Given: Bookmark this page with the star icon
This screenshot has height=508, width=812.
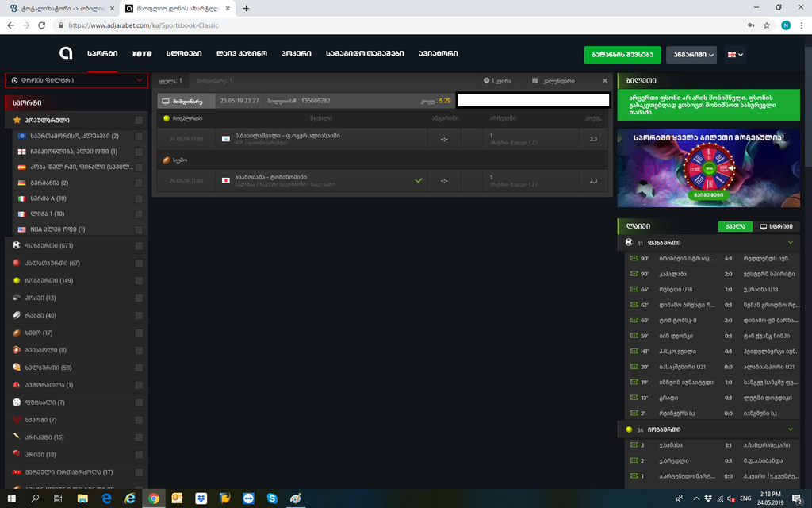Looking at the screenshot, I should 767,25.
